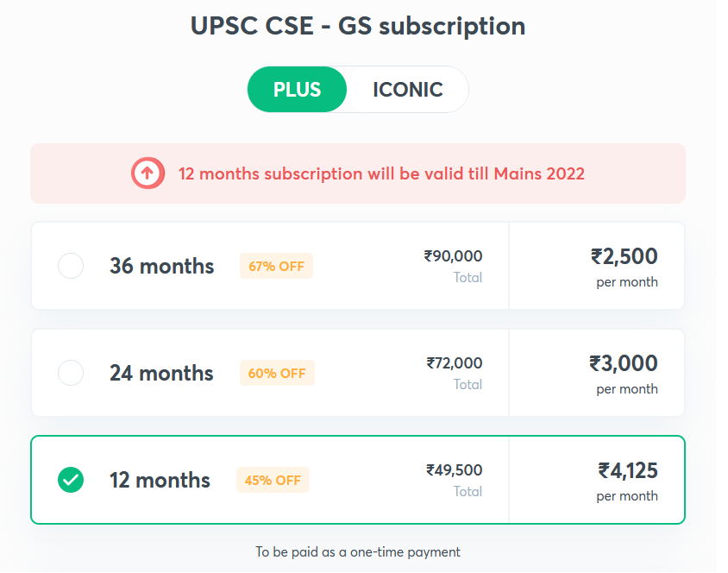Choose the 12 months plan label

coord(160,480)
